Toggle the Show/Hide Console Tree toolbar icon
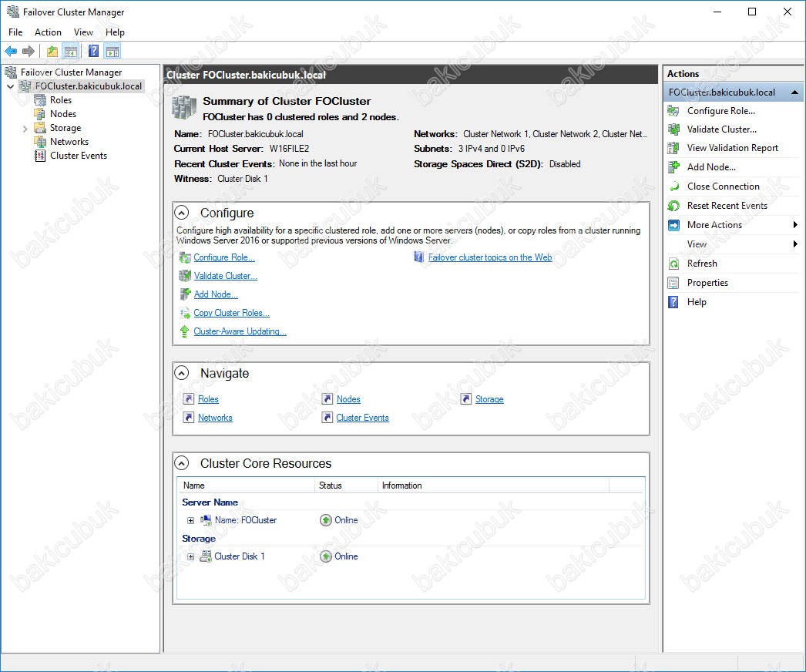Viewport: 806px width, 672px height. (x=70, y=51)
